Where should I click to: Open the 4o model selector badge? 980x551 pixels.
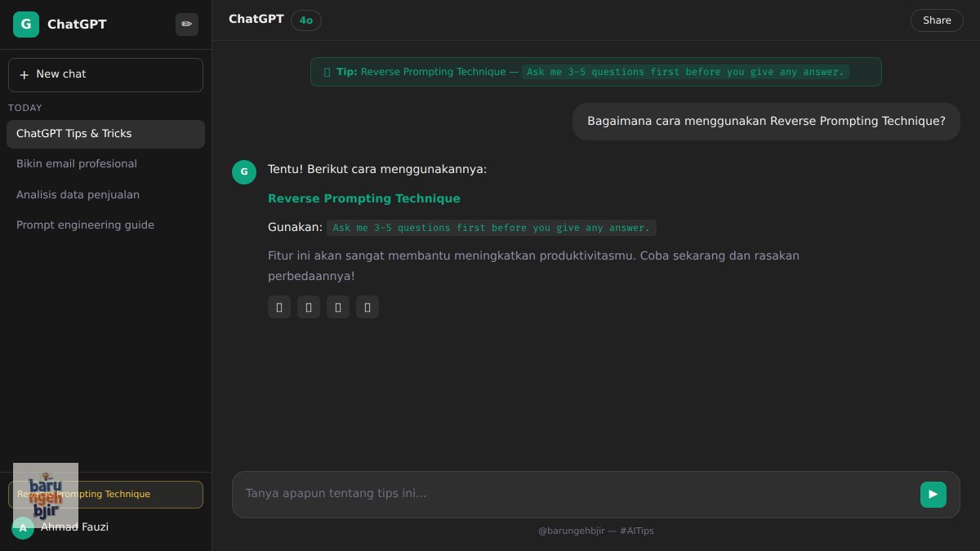point(306,20)
